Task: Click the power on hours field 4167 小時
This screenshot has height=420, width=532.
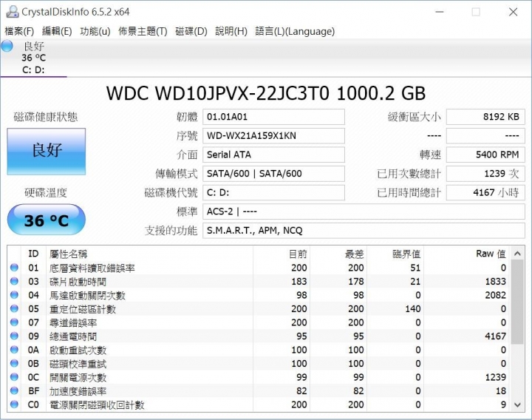Action: tap(485, 193)
